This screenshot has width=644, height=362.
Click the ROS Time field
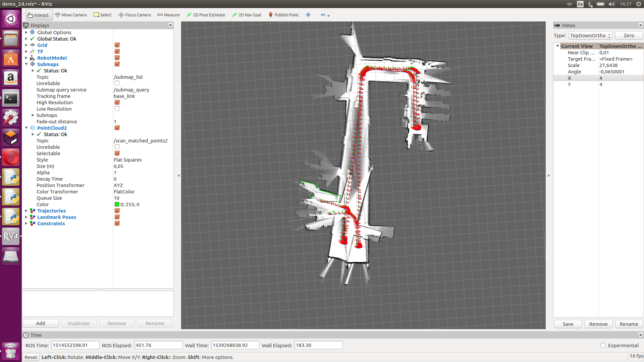tap(75, 345)
